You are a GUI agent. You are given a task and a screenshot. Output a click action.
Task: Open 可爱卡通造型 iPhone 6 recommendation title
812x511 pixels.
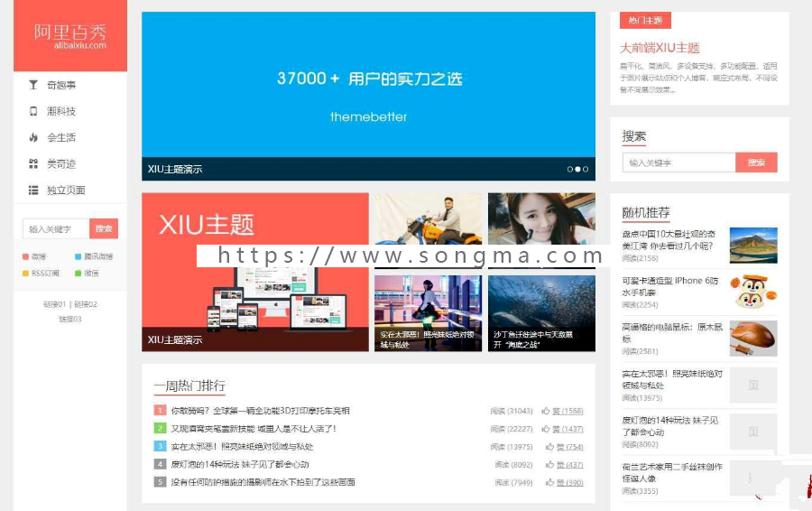670,286
